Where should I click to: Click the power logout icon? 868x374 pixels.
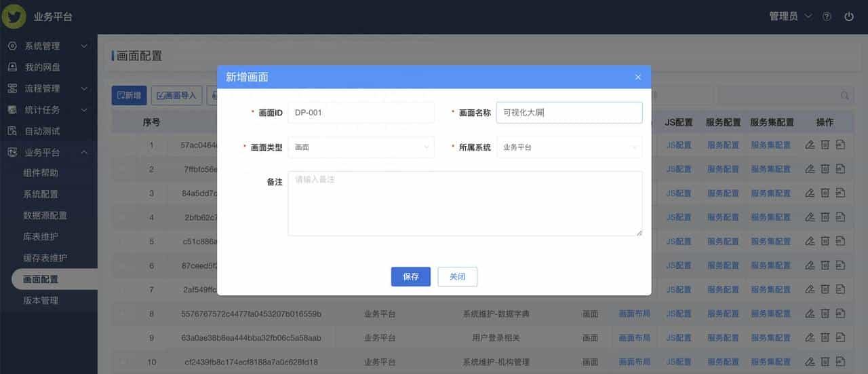(x=848, y=17)
